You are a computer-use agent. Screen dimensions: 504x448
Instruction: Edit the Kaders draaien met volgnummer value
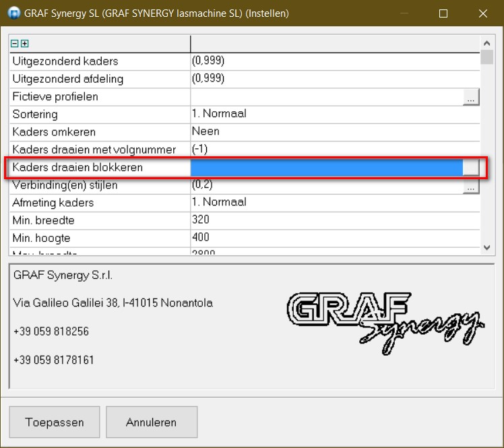335,150
